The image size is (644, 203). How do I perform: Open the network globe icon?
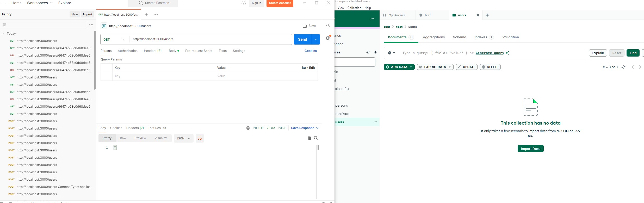248,128
